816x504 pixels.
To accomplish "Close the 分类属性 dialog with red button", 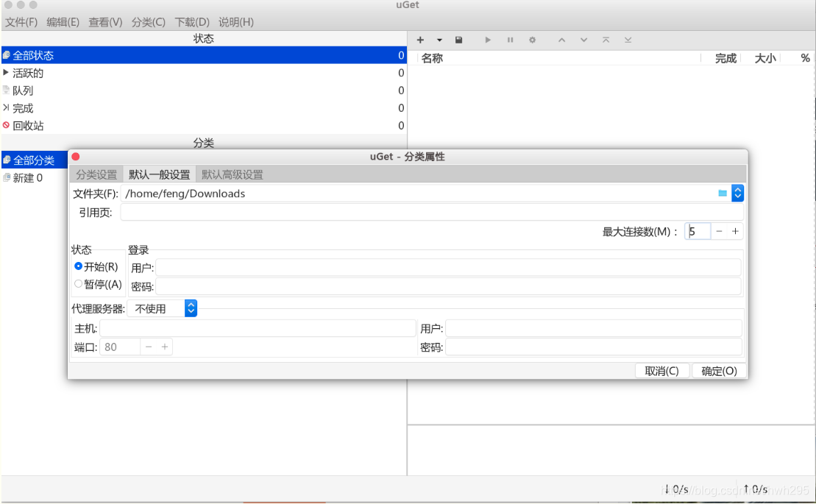I will 76,157.
